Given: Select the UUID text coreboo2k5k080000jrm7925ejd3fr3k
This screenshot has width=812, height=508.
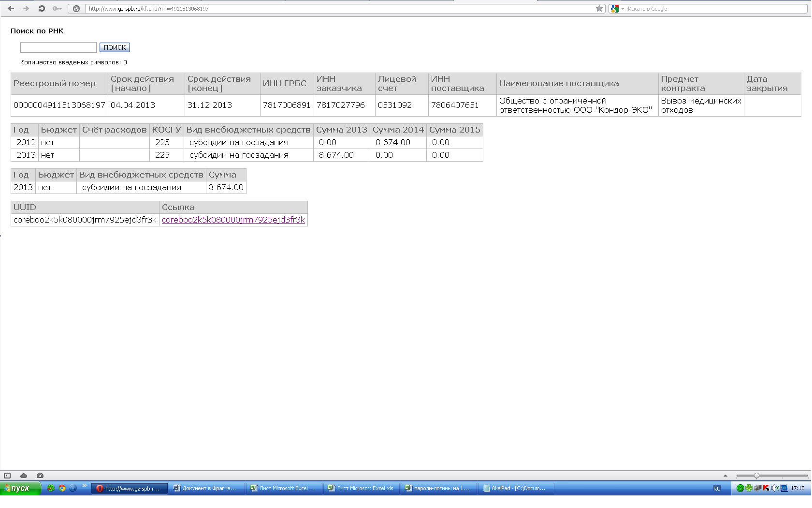Looking at the screenshot, I should [x=85, y=220].
